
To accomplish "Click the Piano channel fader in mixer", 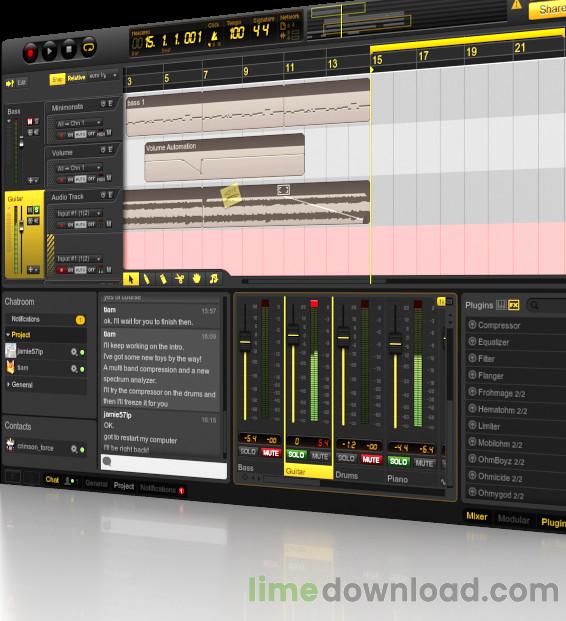I will [x=395, y=343].
